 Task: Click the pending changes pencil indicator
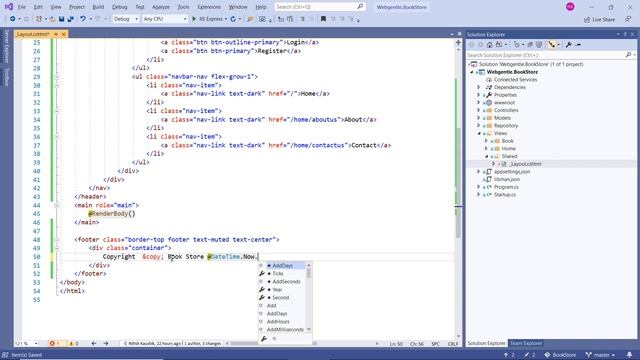click(x=529, y=355)
